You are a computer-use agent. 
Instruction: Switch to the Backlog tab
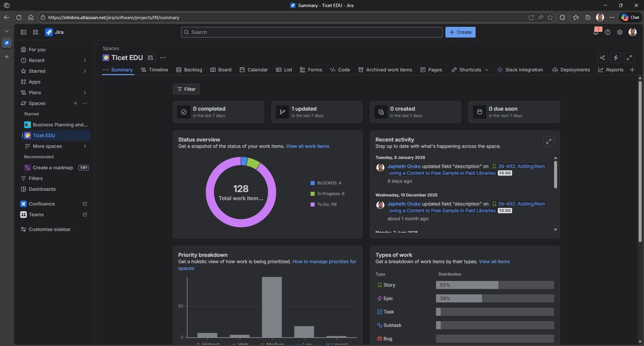point(189,70)
